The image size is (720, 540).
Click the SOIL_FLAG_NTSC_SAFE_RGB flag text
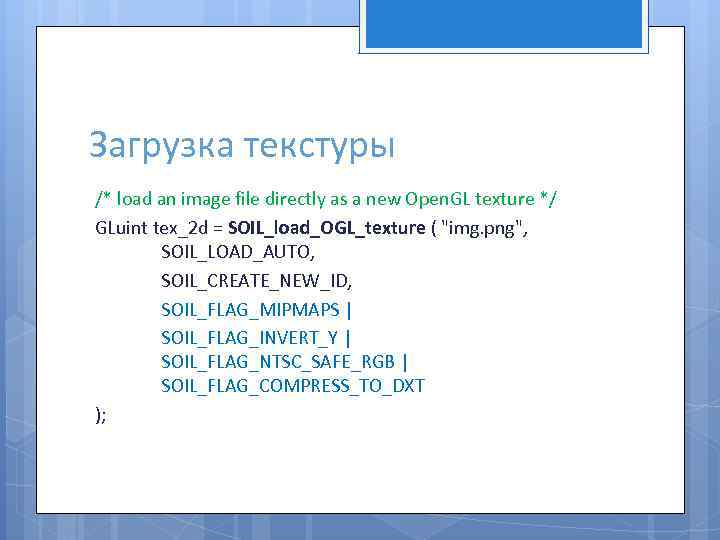point(278,362)
